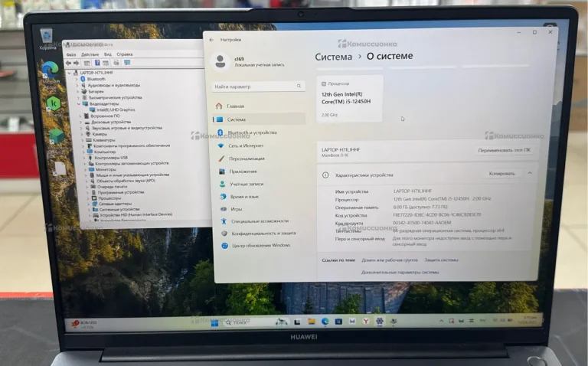
Task: Select Дисковые устройства tree row
Action: pyautogui.click(x=108, y=122)
